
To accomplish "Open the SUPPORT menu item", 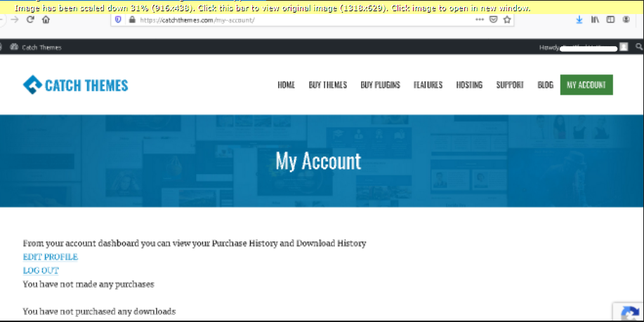I will [510, 85].
